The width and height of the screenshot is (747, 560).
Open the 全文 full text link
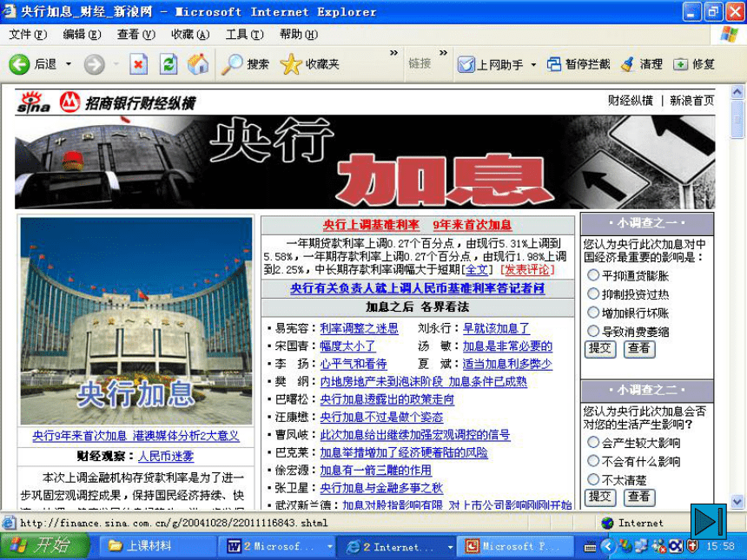click(477, 270)
